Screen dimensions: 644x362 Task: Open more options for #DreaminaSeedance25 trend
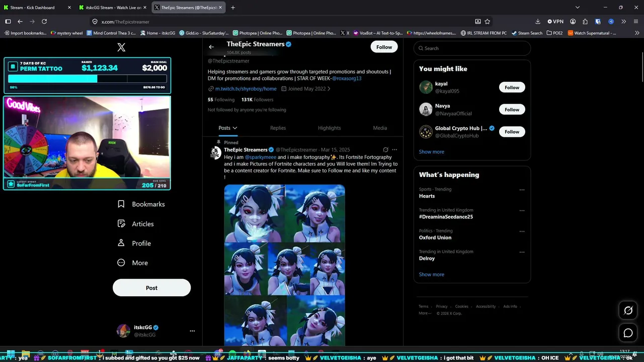coord(522,211)
